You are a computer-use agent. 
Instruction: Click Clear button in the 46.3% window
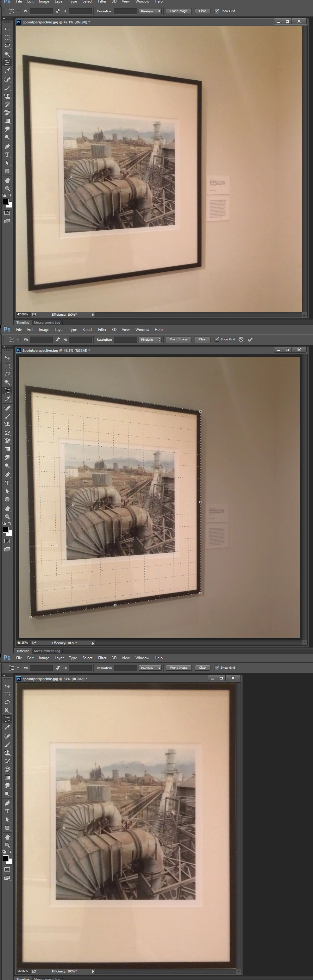coord(202,339)
